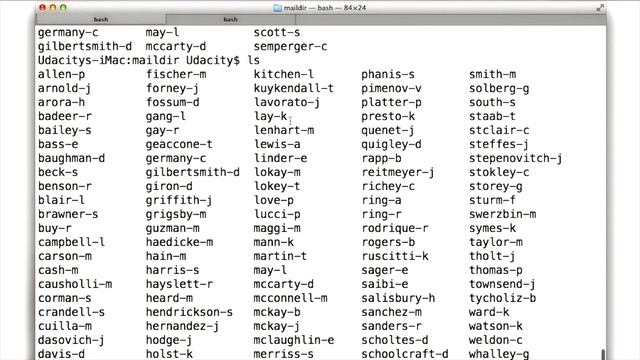Screen dimensions: 640x360
Task: Click directory name 'kitchen-l'
Action: [284, 74]
